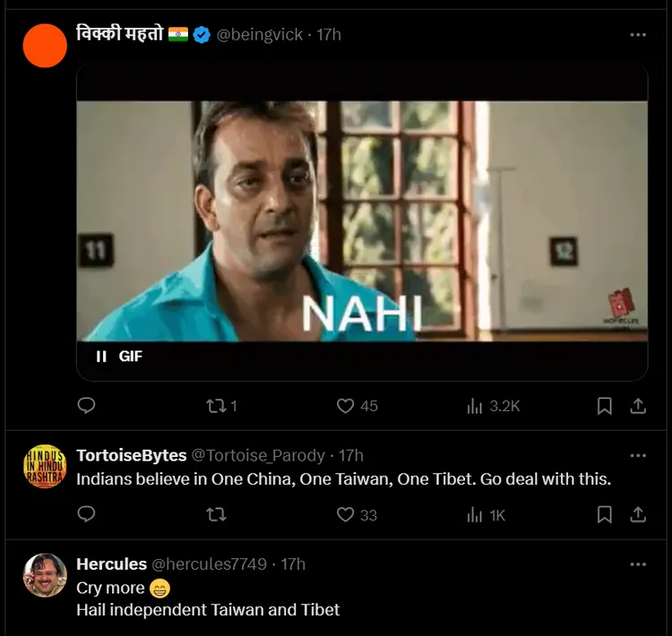This screenshot has height=636, width=672.
Task: Bookmark beingvick's GIF tweet
Action: click(x=605, y=406)
